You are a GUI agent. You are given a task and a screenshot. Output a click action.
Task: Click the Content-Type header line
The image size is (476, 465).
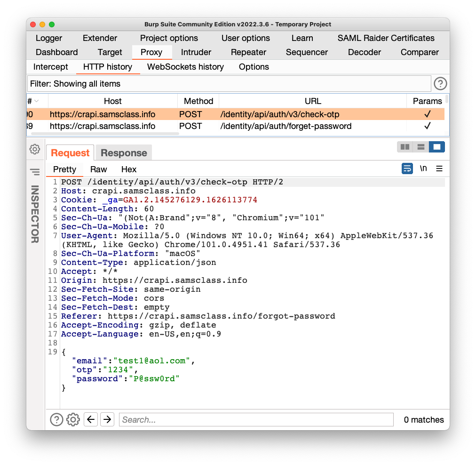(x=138, y=263)
